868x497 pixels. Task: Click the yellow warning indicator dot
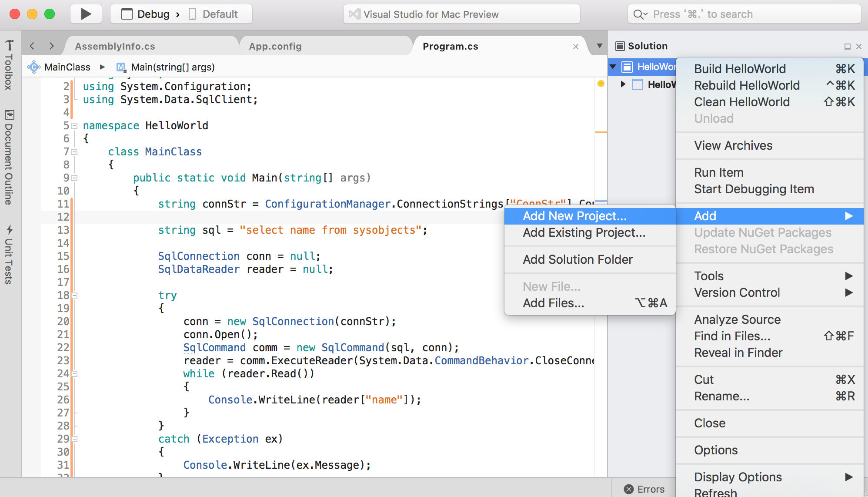[601, 84]
